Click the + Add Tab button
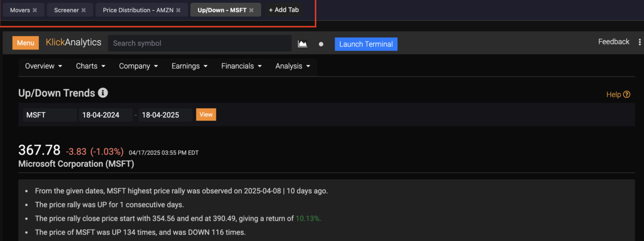 (284, 10)
